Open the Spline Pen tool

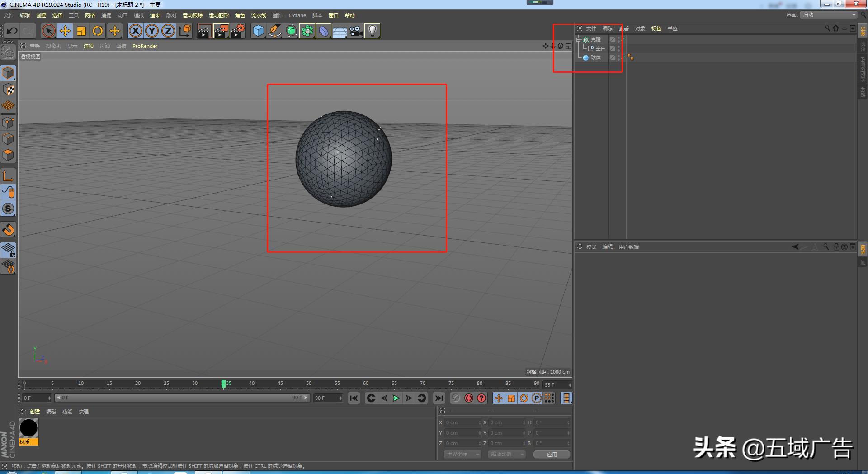[x=274, y=31]
